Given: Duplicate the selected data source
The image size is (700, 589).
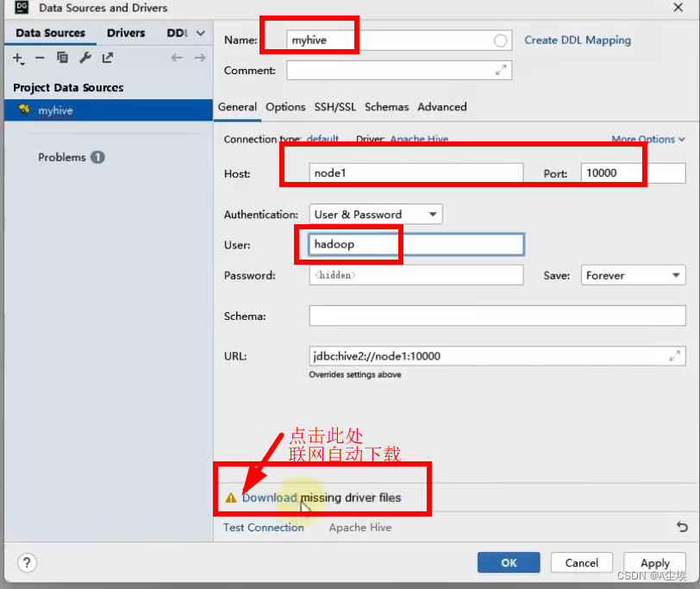Looking at the screenshot, I should tap(62, 58).
